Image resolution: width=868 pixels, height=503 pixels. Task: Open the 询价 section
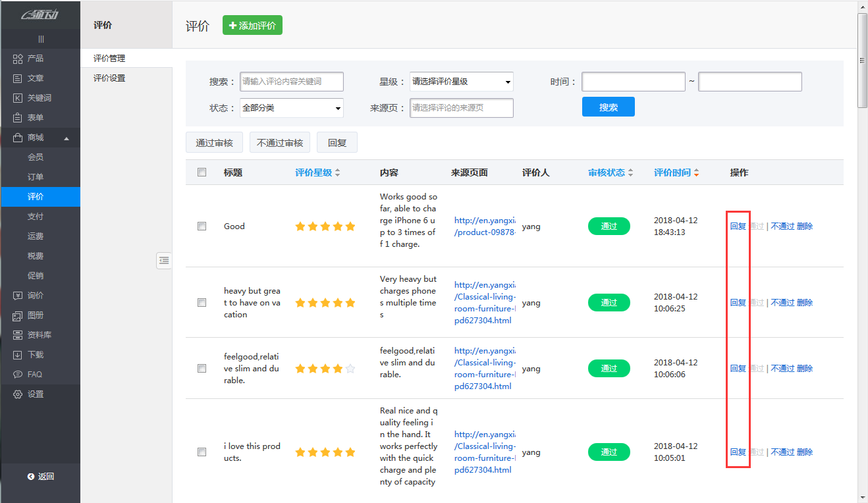(x=33, y=295)
